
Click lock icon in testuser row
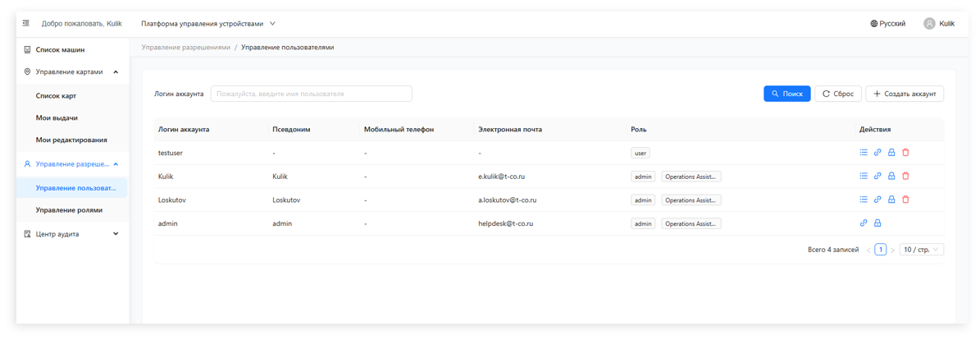pyautogui.click(x=892, y=152)
